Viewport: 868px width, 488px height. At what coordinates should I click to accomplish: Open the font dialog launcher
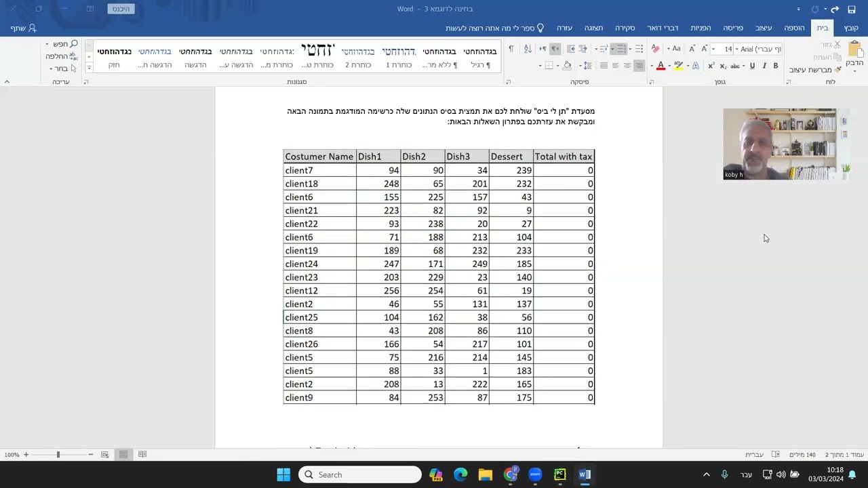(x=651, y=82)
